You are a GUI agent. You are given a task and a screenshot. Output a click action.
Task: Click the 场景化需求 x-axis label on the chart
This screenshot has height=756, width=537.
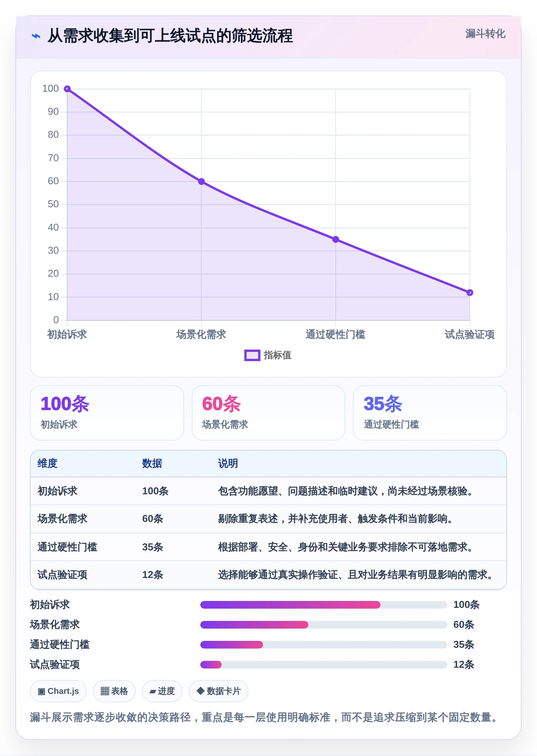[201, 335]
